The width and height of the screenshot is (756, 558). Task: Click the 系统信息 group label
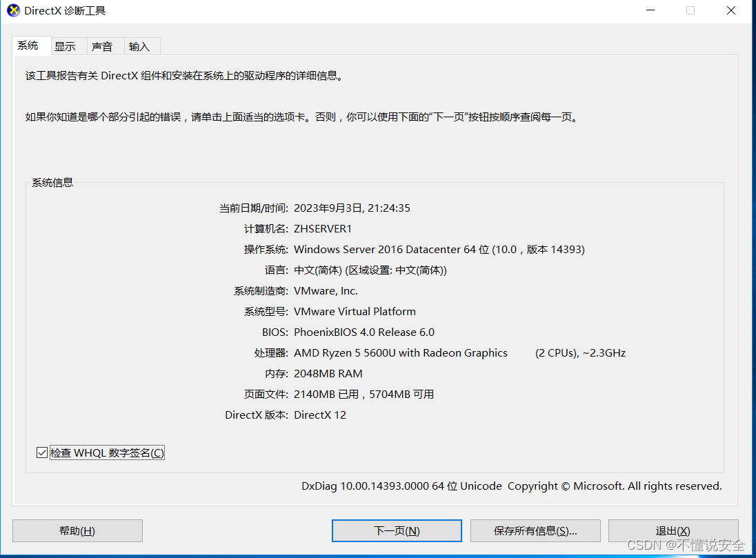tap(52, 182)
